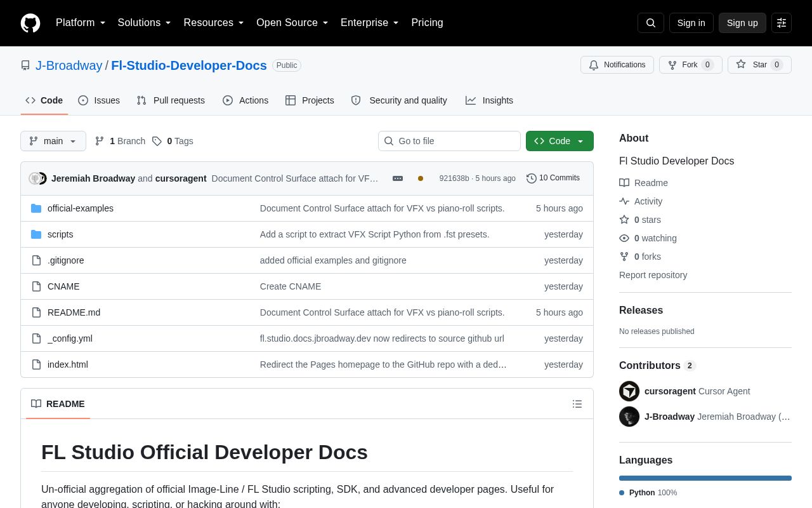Open the green Code dropdown button
The image size is (812, 508).
tap(560, 141)
